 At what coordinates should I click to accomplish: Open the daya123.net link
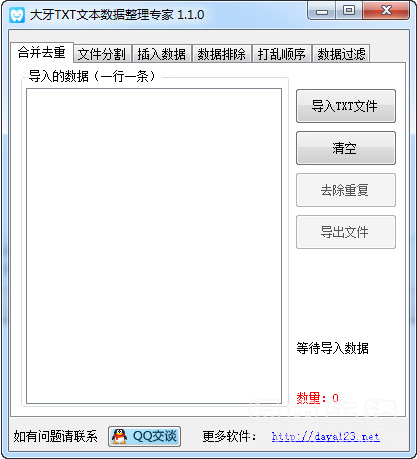[326, 436]
